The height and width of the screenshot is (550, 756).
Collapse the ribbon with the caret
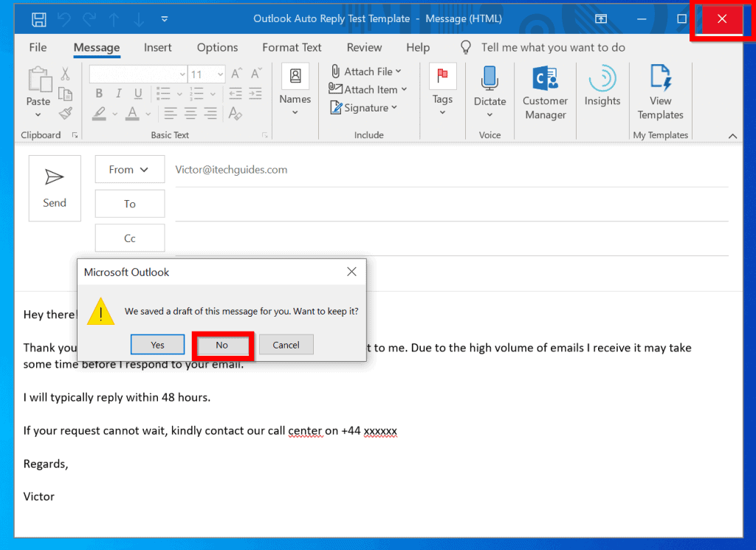click(733, 136)
